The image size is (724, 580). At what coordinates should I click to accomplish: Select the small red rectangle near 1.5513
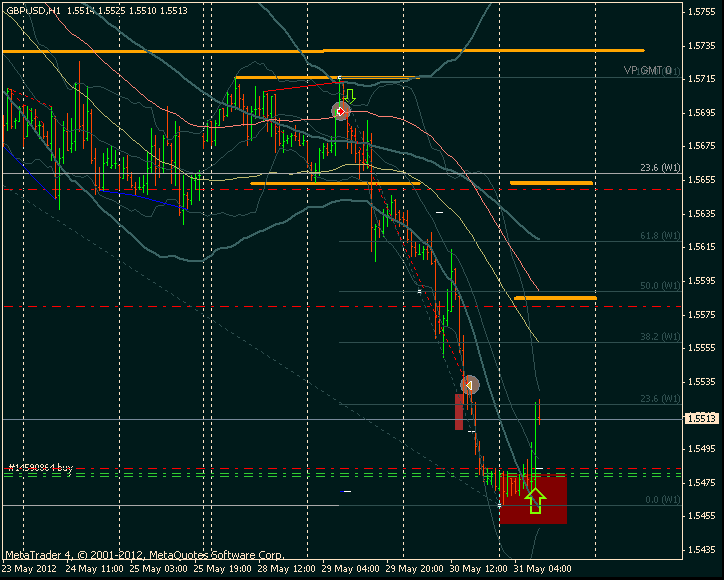coord(459,411)
